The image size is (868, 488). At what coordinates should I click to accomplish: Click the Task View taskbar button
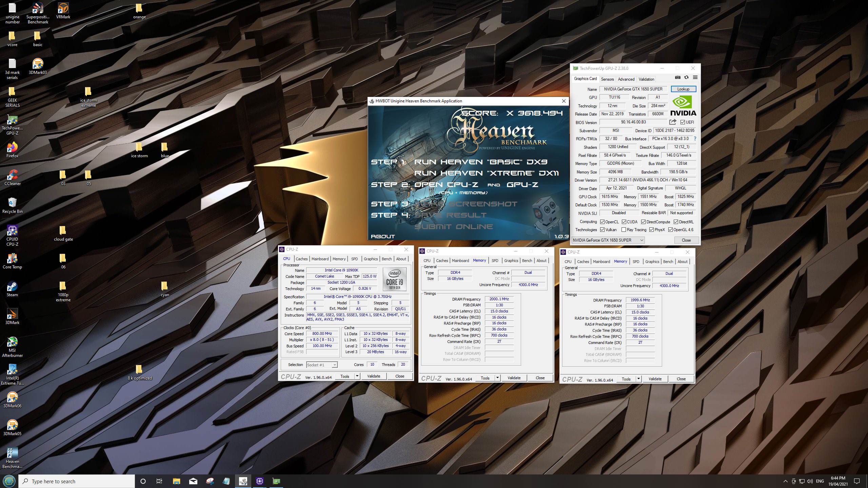(159, 481)
